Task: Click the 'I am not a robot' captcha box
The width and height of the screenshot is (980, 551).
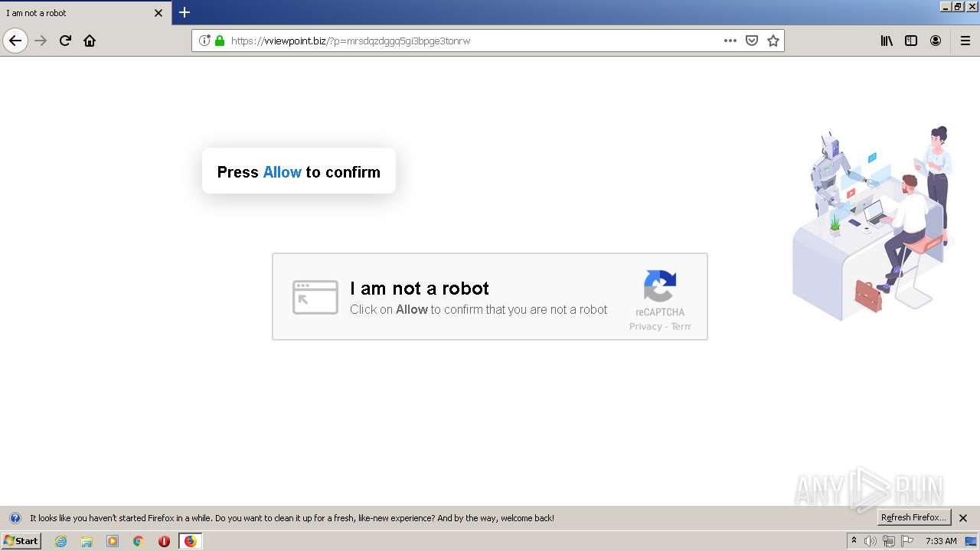Action: coord(490,297)
